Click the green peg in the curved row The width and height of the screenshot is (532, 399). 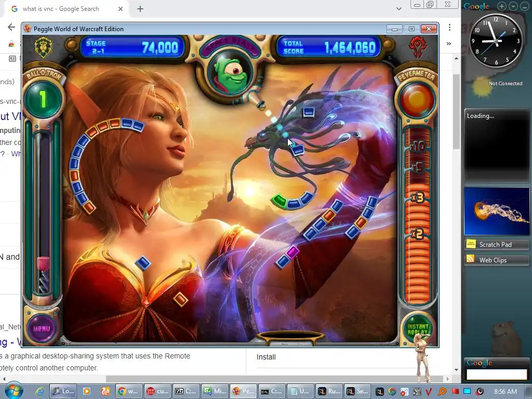tap(279, 200)
